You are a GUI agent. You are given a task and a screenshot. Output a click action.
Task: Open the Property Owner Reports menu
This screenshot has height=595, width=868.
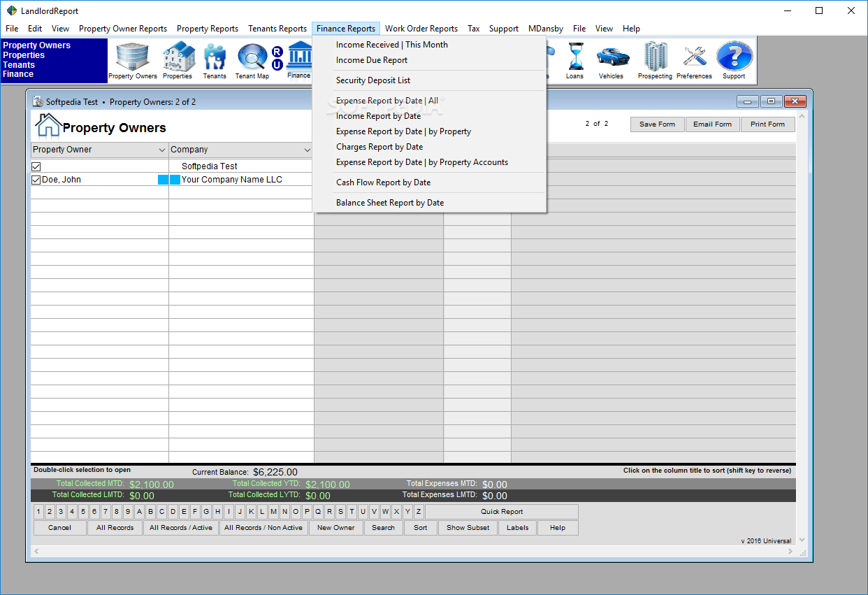coord(123,29)
